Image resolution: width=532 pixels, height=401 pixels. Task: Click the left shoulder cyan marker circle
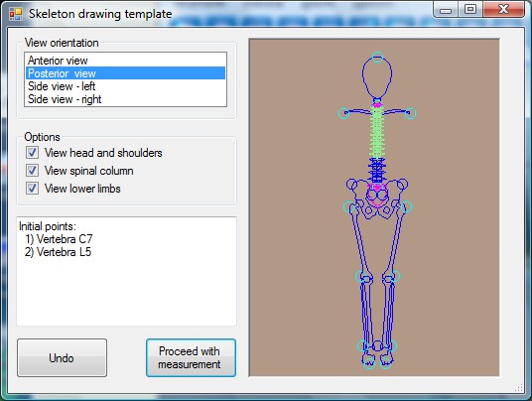pyautogui.click(x=343, y=113)
